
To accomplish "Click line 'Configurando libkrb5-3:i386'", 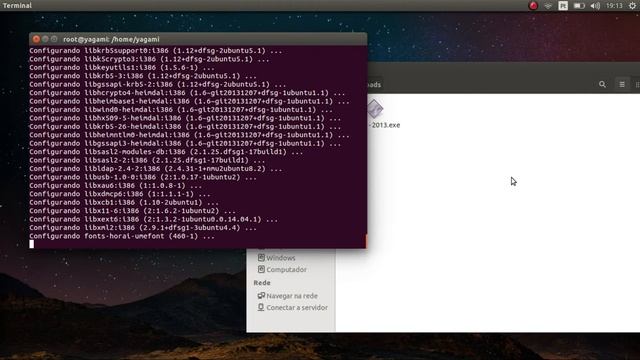I will [143, 76].
